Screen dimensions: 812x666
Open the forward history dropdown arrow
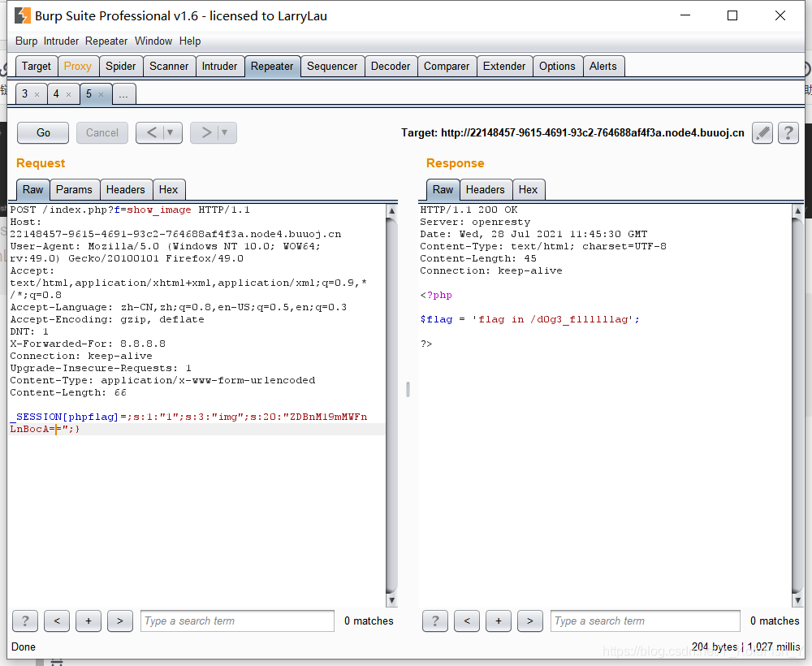[x=225, y=133]
